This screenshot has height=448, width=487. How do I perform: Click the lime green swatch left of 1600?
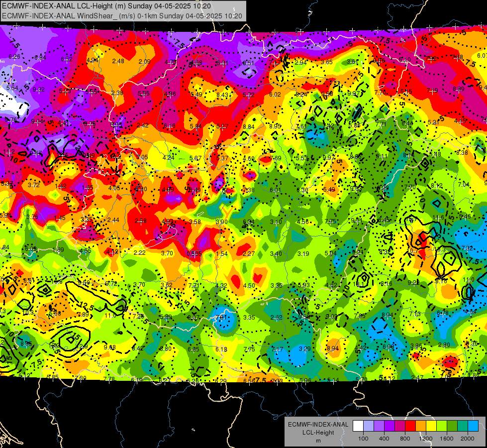tap(441, 426)
